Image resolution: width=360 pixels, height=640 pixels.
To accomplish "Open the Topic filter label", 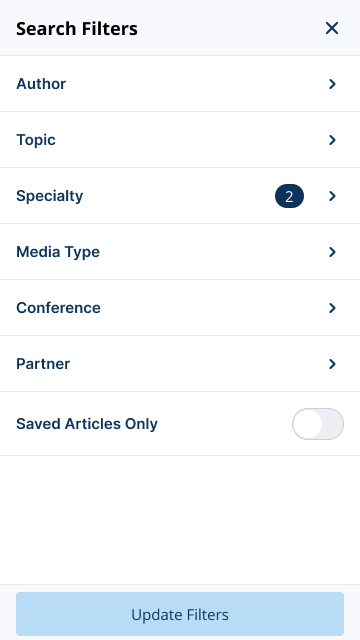I will (x=36, y=140).
